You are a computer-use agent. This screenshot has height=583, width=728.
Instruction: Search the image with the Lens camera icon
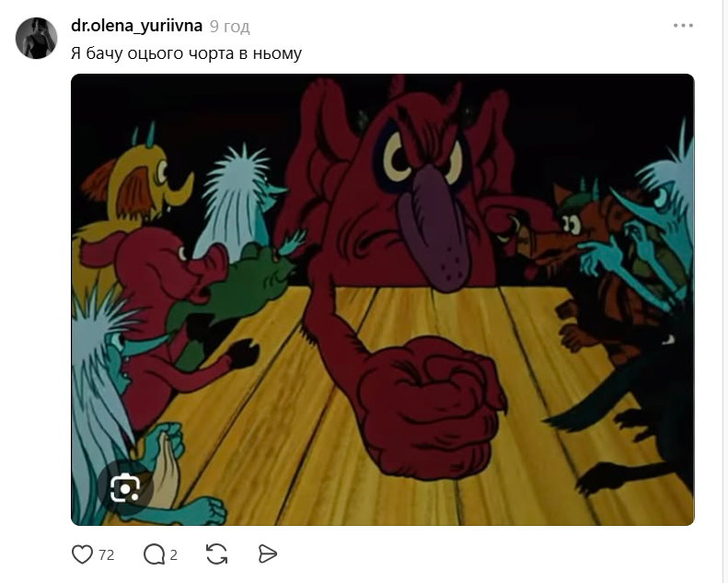pyautogui.click(x=125, y=488)
